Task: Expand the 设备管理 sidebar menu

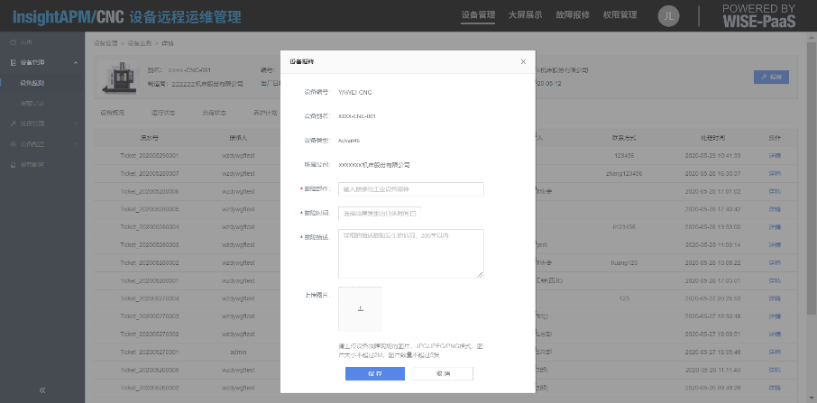Action: point(40,62)
